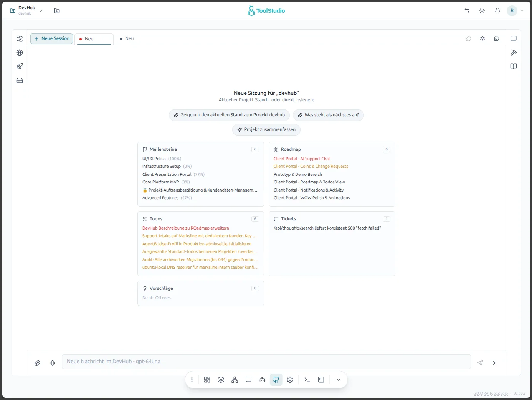This screenshot has height=400, width=532.
Task: Open the hammer tools icon in right sidebar
Action: tap(514, 53)
